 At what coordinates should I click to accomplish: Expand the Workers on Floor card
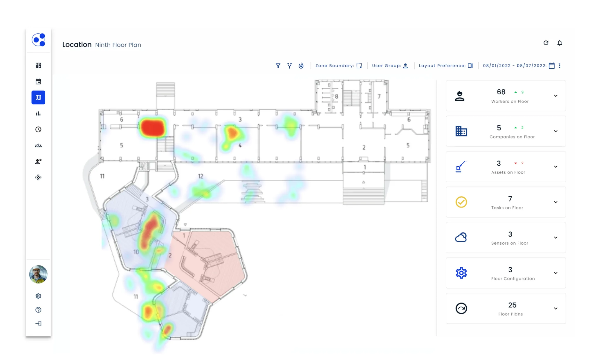pos(555,96)
